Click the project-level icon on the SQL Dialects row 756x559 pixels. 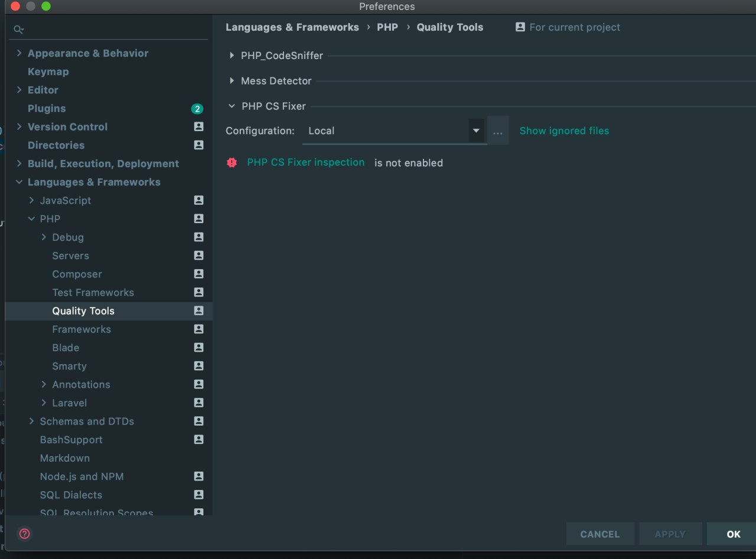(199, 495)
